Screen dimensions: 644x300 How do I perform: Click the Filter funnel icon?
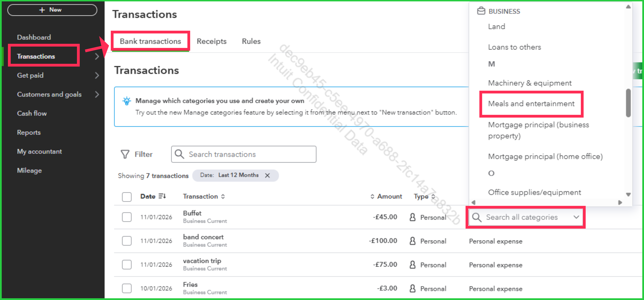125,154
